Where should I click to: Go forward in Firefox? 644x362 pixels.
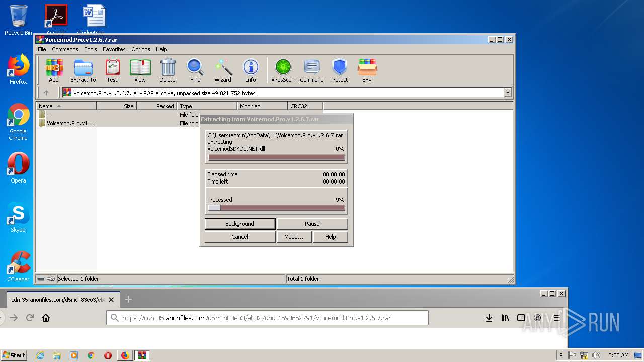(x=14, y=318)
